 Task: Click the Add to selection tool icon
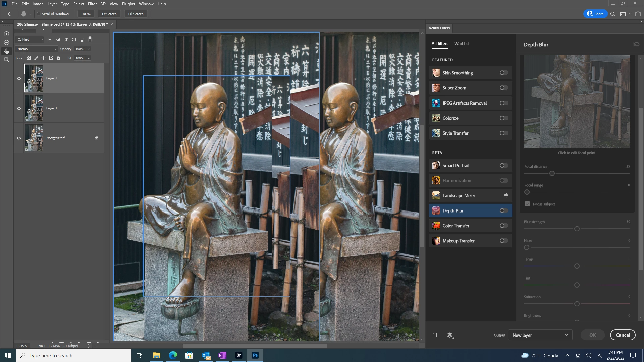(x=6, y=34)
